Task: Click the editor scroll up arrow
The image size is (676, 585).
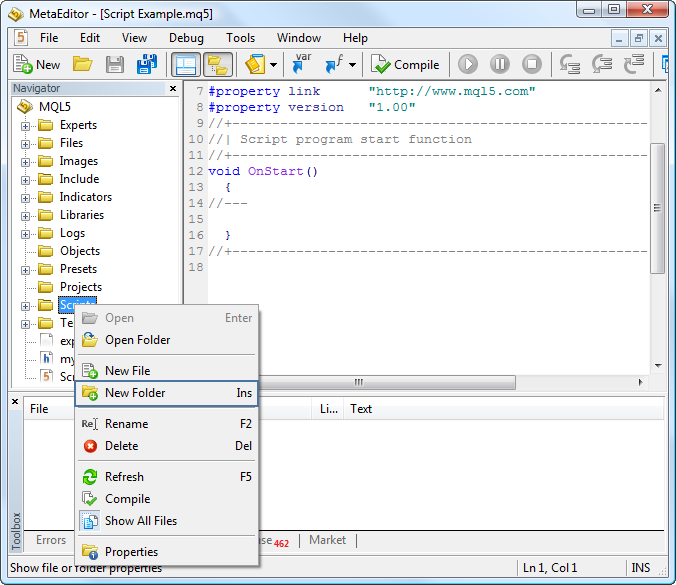Action: (x=658, y=90)
